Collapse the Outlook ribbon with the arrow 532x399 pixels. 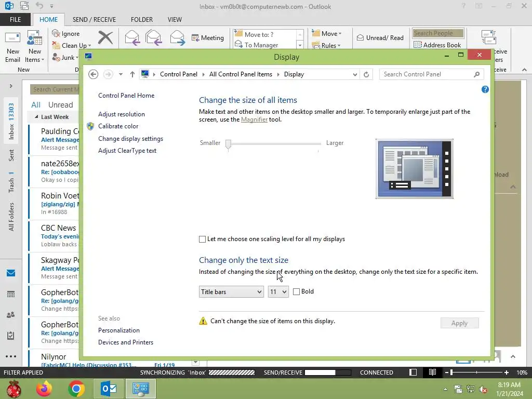tap(524, 70)
